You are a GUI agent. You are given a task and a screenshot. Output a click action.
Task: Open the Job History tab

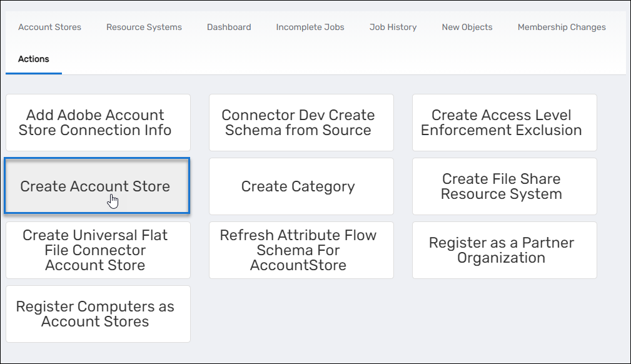point(393,27)
